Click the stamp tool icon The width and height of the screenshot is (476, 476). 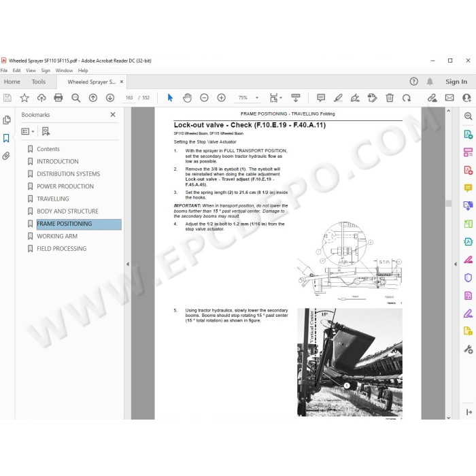pyautogui.click(x=372, y=98)
